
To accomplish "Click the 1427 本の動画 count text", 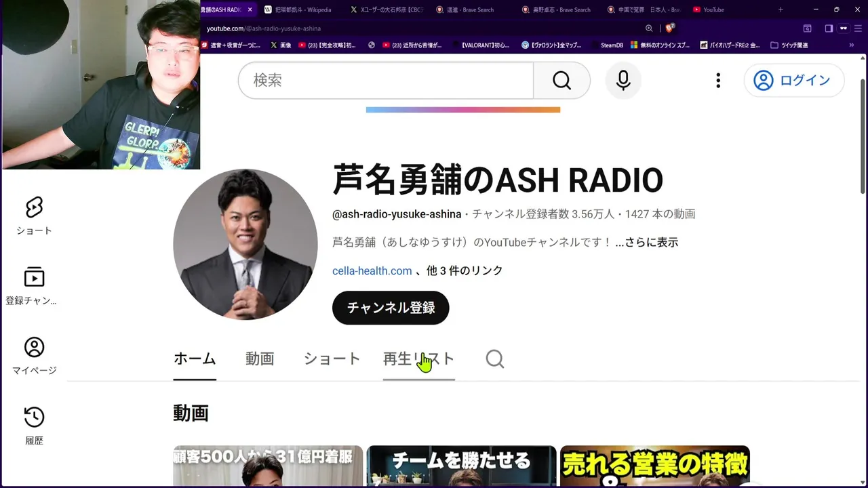I will click(x=660, y=214).
